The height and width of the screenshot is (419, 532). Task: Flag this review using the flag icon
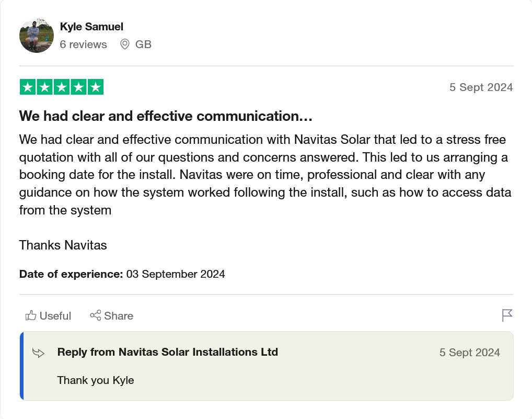click(x=507, y=315)
